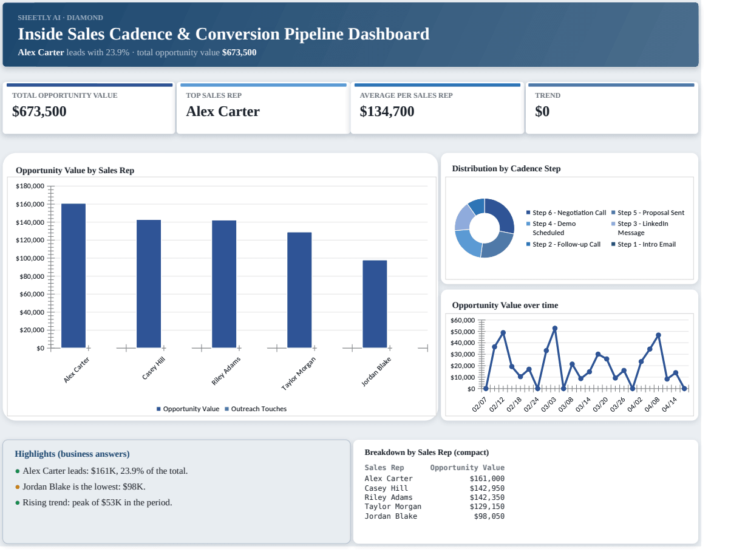This screenshot has height=560, width=745.
Task: Click Step 6 - Negotiation Call legend swatch
Action: click(x=528, y=213)
